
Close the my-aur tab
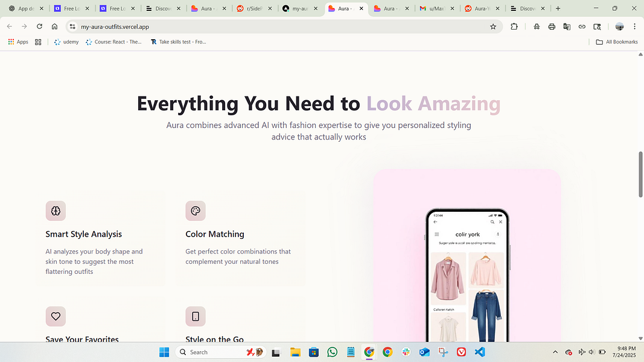pyautogui.click(x=316, y=8)
